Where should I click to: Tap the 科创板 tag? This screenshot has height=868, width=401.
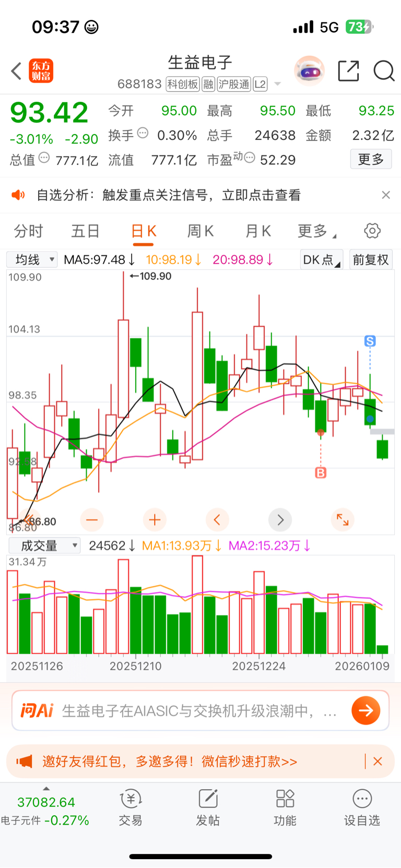(183, 84)
